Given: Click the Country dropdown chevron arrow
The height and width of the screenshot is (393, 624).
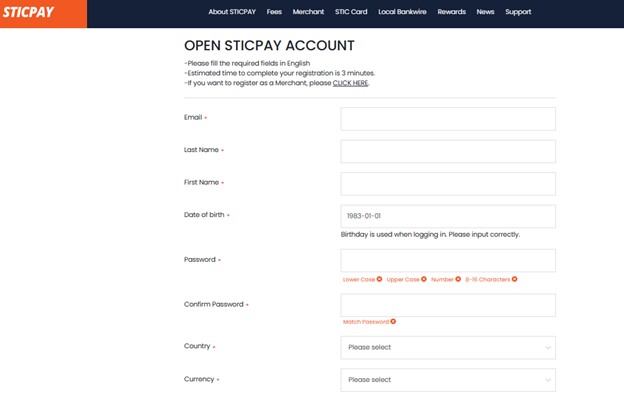Looking at the screenshot, I should click(x=548, y=348).
